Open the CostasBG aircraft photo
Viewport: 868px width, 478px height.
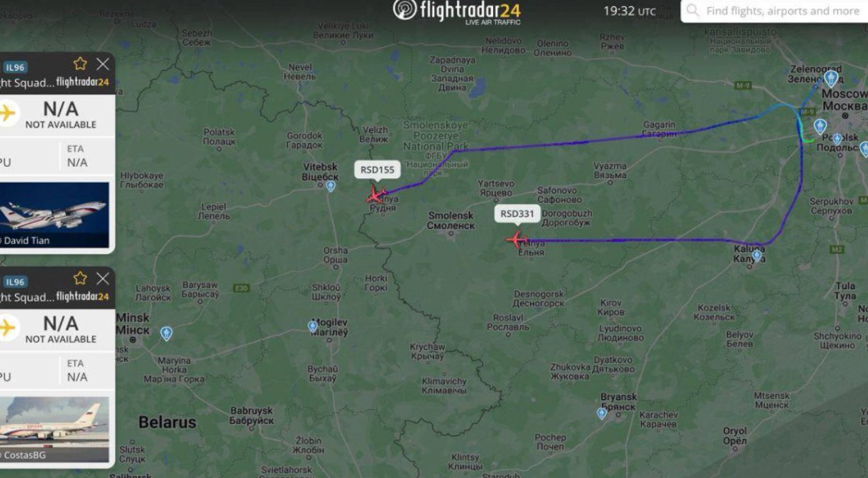pos(54,430)
